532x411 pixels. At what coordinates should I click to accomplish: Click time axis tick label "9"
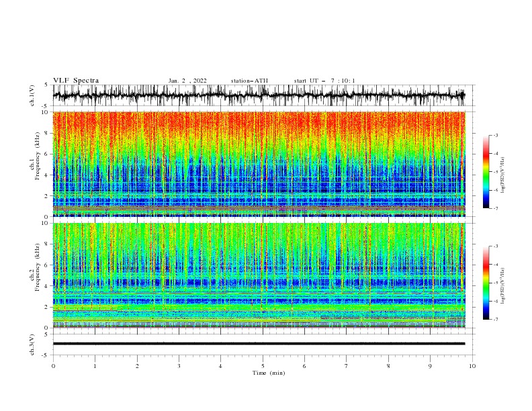(x=430, y=366)
